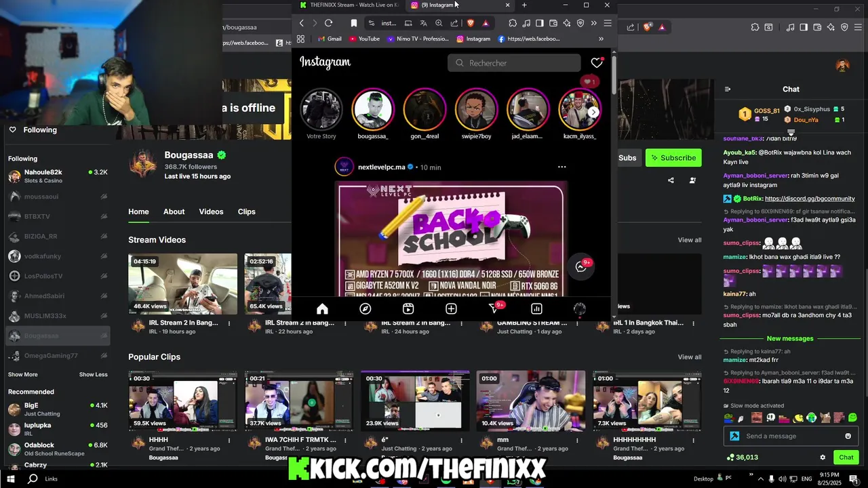Open Windows notification center icon
This screenshot has width=868, height=488.
(854, 479)
